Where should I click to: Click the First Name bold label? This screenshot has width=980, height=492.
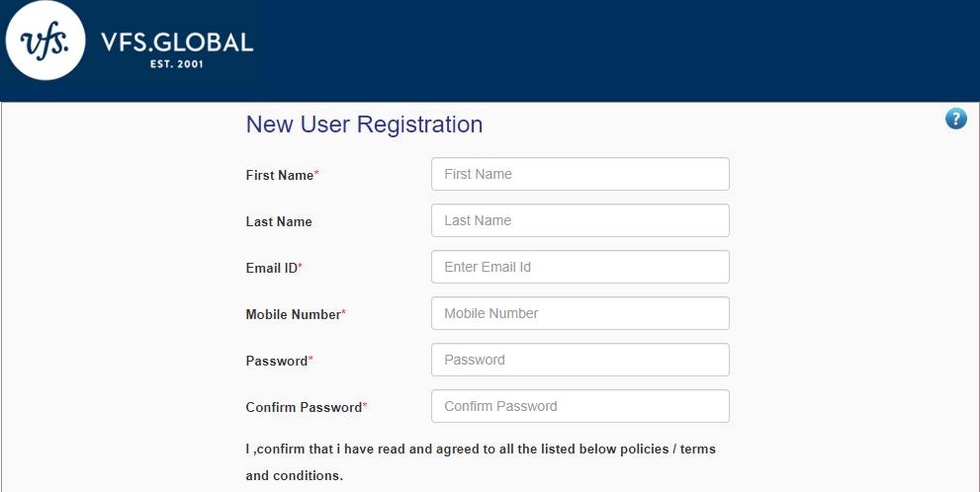coord(280,176)
